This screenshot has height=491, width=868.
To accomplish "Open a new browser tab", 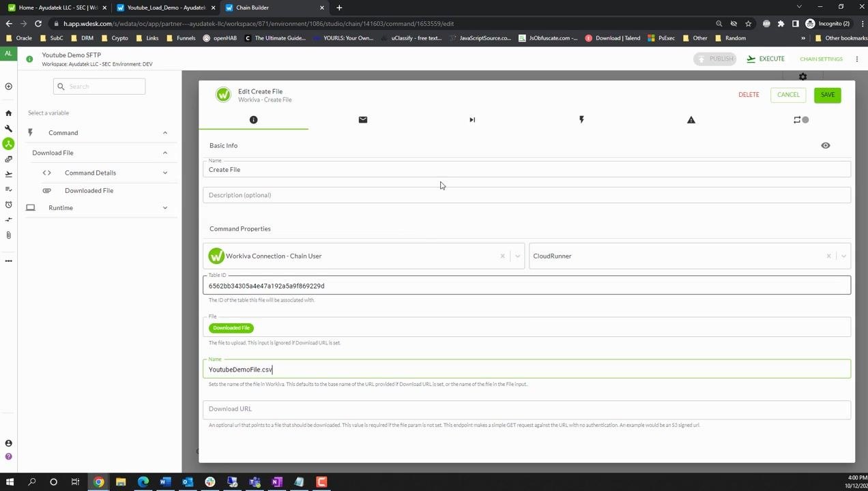I will pos(339,8).
